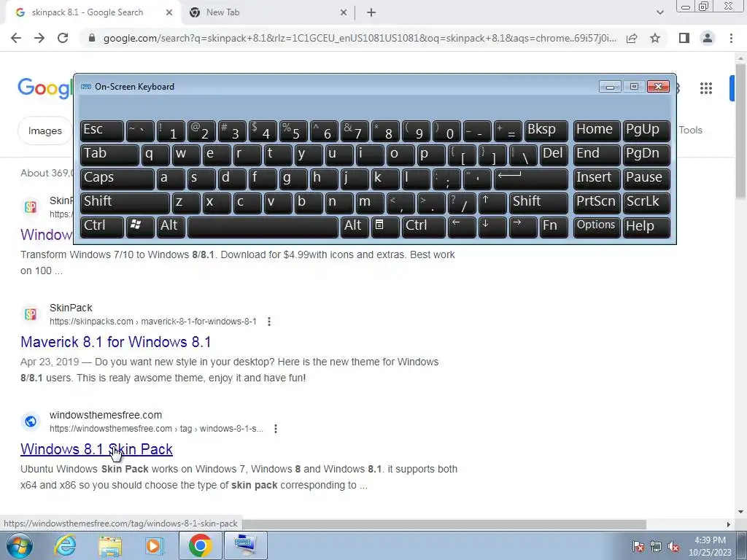Toggle the right Alt key on On-Screen Keyboard

pos(355,227)
